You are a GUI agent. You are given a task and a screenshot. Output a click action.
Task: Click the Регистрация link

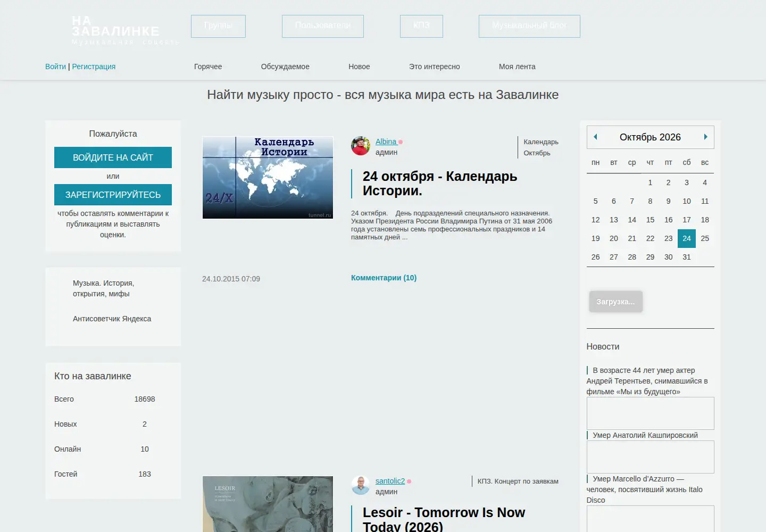[94, 66]
